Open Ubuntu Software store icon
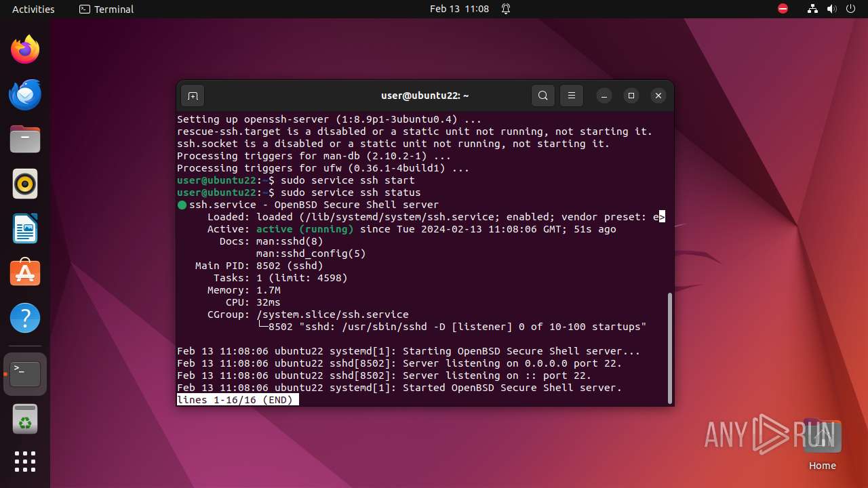Viewport: 868px width, 488px height. (25, 273)
